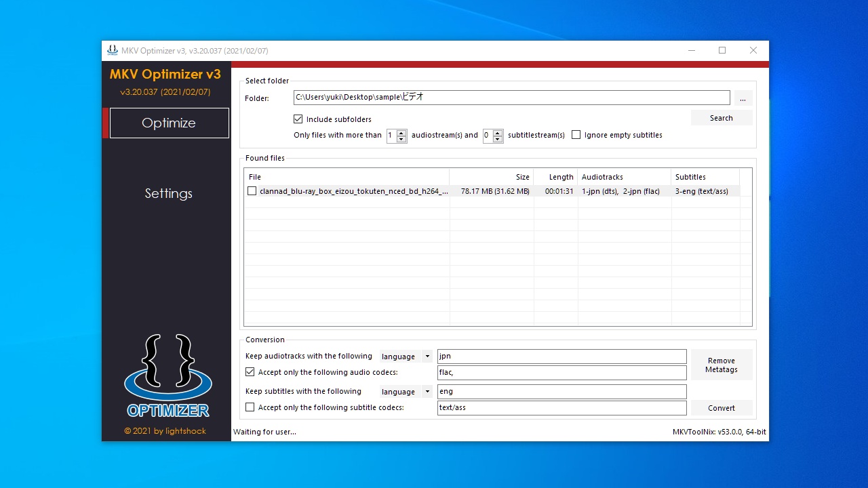
Task: Toggle Accept only the following audio codecs
Action: [x=250, y=372]
